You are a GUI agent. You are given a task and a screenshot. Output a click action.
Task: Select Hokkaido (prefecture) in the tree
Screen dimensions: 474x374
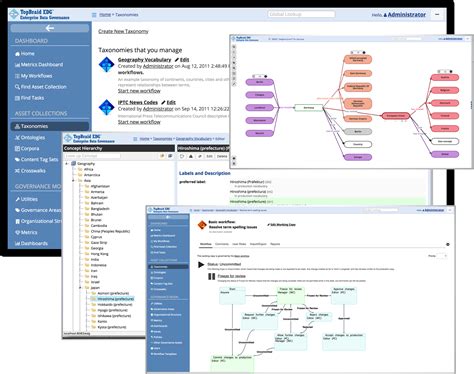(x=115, y=304)
